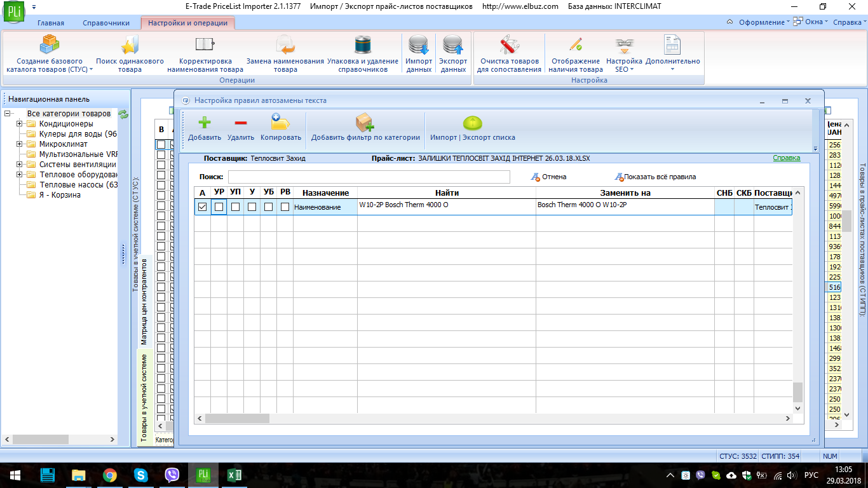Switch to the Главная tab

click(51, 23)
